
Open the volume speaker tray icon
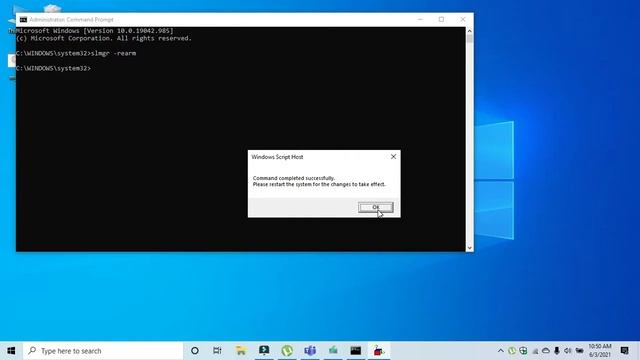568,351
